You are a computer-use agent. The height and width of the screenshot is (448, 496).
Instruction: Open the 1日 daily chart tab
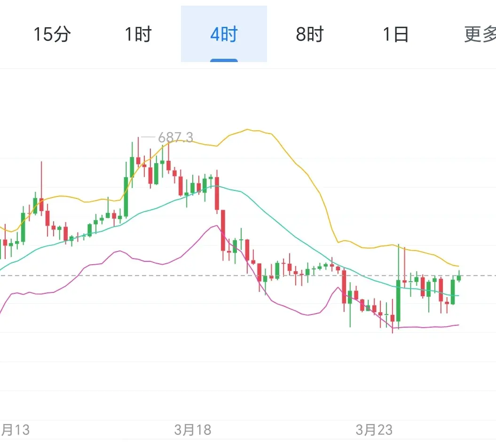coord(395,34)
